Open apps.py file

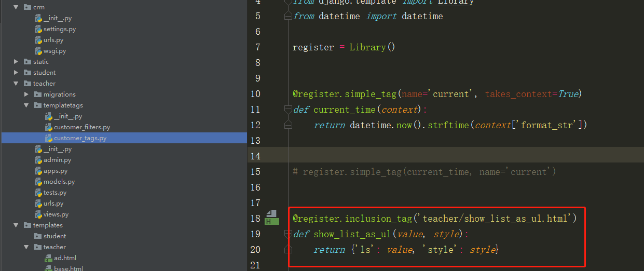coord(56,171)
